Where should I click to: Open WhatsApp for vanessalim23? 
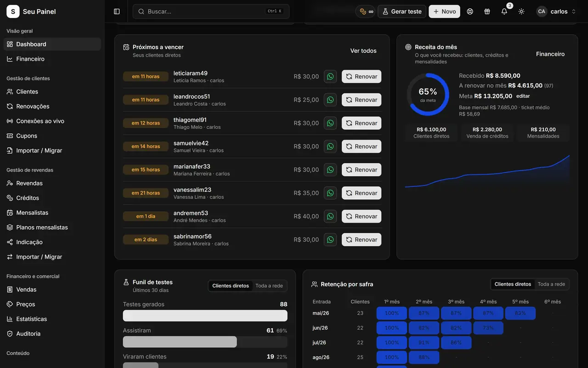pos(330,193)
